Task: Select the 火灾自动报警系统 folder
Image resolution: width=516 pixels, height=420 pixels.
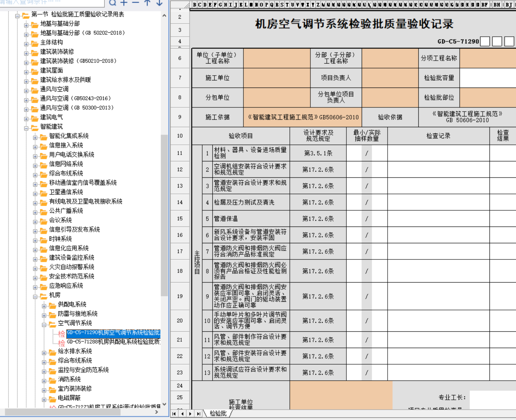Action: (x=72, y=267)
